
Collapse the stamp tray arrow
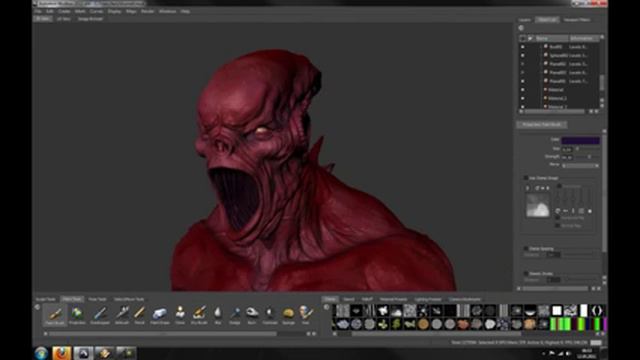coord(326,307)
